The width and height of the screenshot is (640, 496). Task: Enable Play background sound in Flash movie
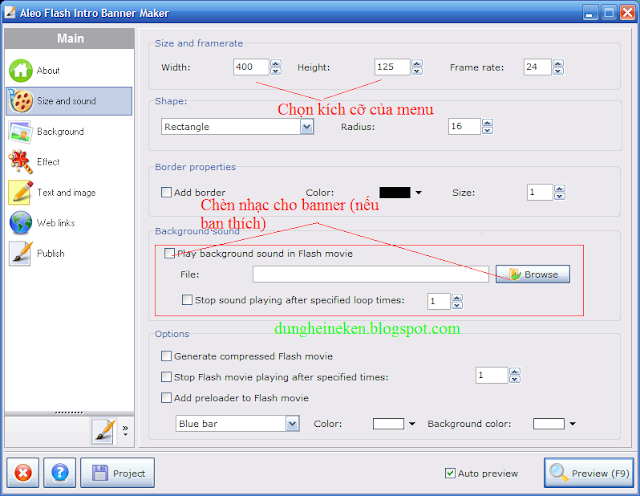click(x=169, y=254)
